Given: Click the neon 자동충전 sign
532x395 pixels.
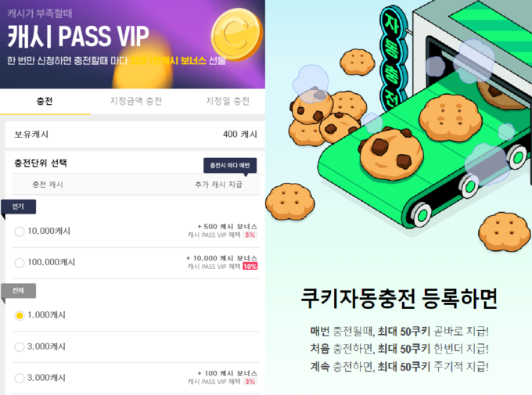Looking at the screenshot, I should [x=393, y=59].
